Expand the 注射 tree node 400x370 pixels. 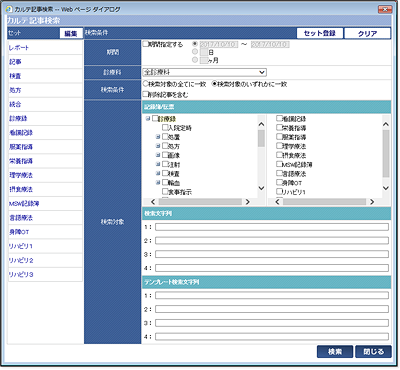point(158,164)
